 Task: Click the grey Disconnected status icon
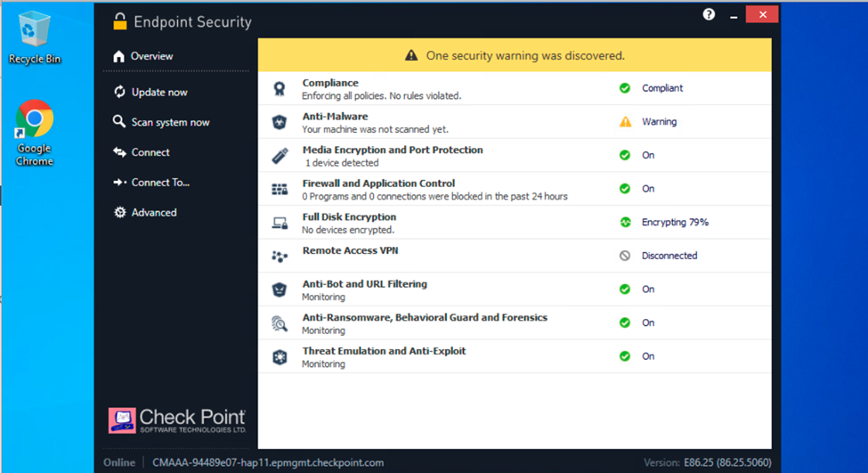click(x=625, y=256)
